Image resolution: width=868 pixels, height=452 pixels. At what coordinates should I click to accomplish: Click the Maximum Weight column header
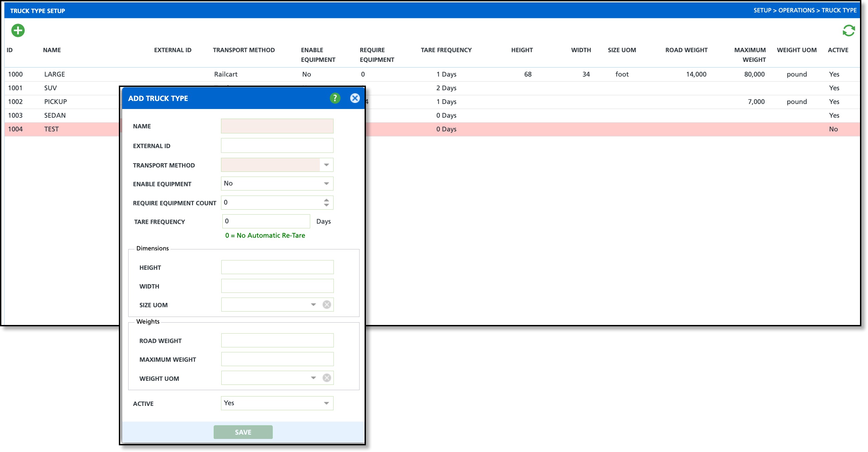click(x=750, y=54)
